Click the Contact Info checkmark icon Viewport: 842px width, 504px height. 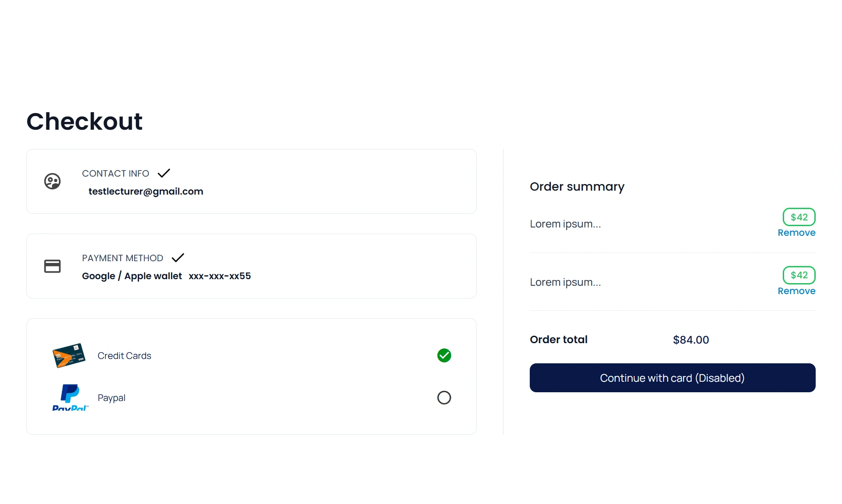(164, 173)
